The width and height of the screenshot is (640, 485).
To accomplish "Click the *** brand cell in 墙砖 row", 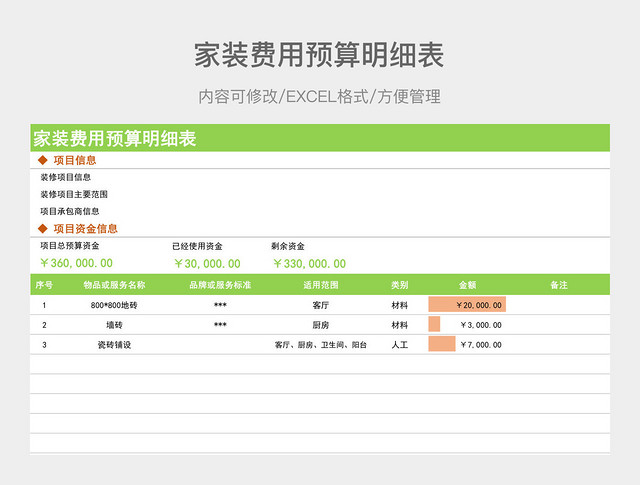I will coord(220,325).
